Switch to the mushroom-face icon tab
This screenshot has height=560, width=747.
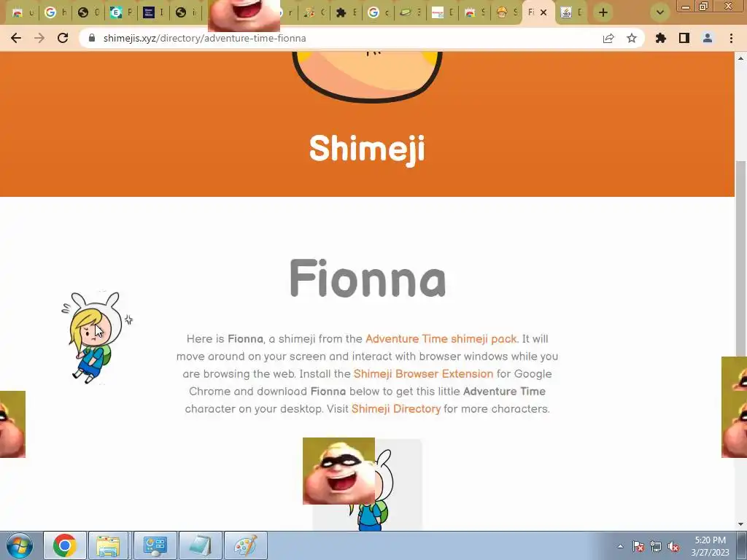(506, 12)
